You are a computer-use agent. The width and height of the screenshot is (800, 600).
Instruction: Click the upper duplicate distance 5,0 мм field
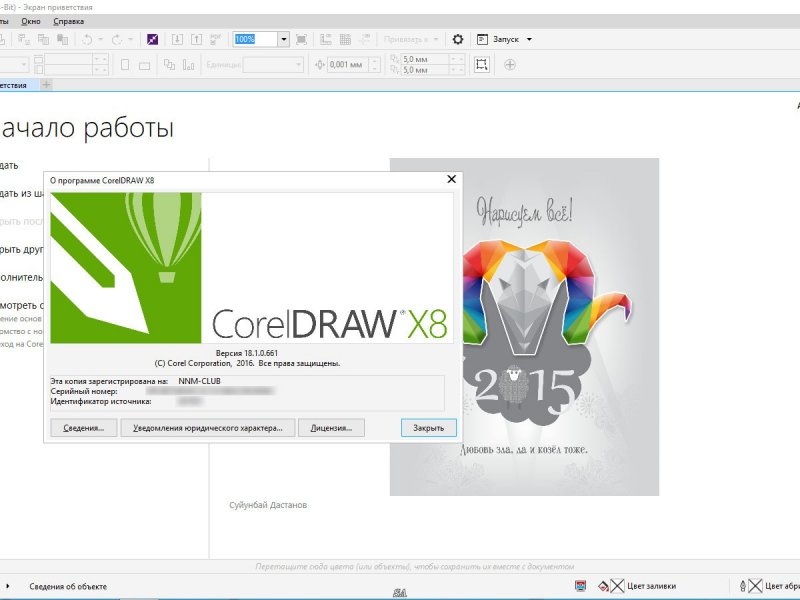(427, 59)
